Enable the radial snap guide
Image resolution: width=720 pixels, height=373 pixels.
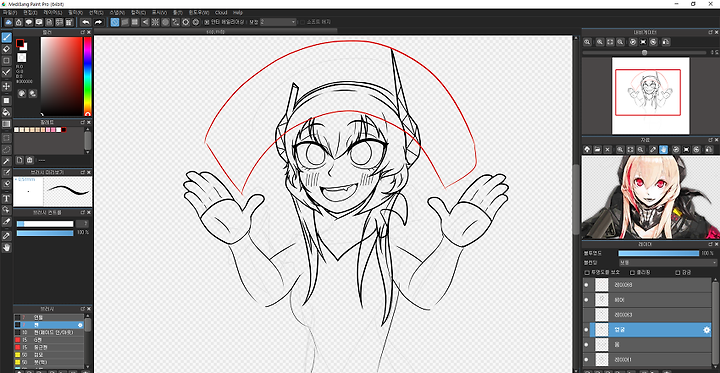(155, 22)
